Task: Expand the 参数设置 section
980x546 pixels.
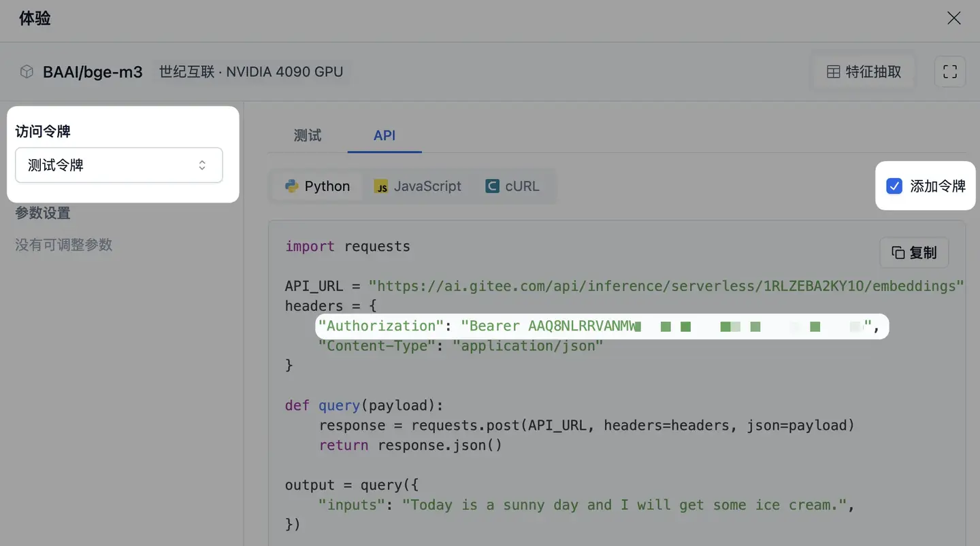Action: pos(42,213)
